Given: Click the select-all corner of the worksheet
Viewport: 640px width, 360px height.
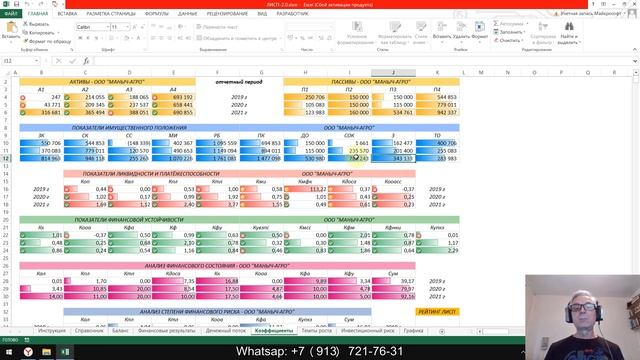Looking at the screenshot, I should point(7,73).
